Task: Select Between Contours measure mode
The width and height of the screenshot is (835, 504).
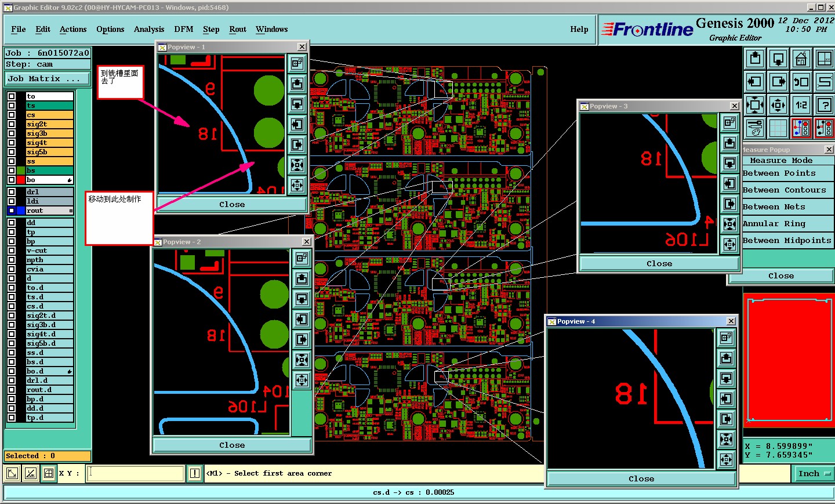Action: pyautogui.click(x=787, y=190)
